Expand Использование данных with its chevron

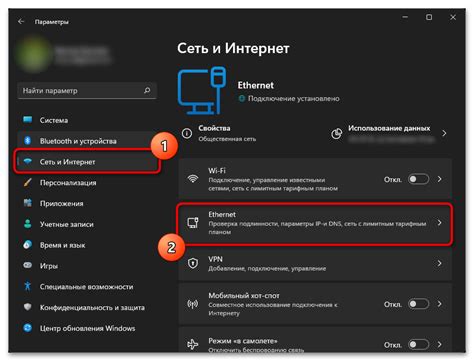pos(444,133)
